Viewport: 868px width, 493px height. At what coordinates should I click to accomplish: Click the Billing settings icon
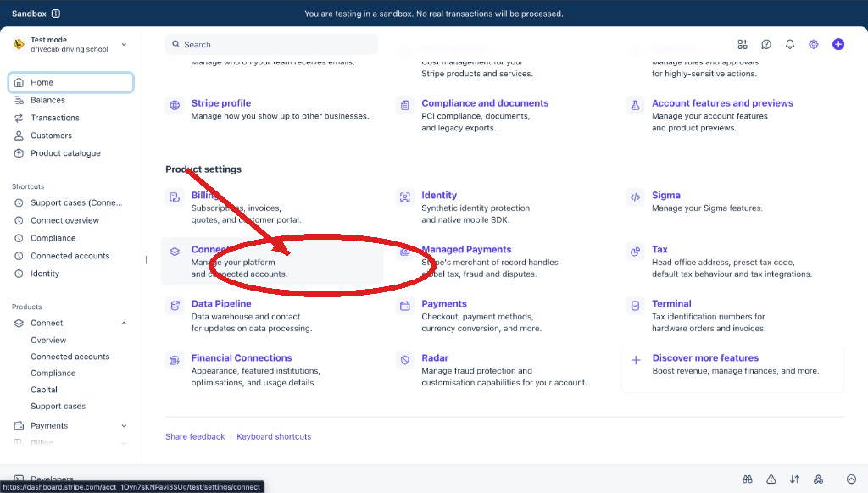[175, 197]
